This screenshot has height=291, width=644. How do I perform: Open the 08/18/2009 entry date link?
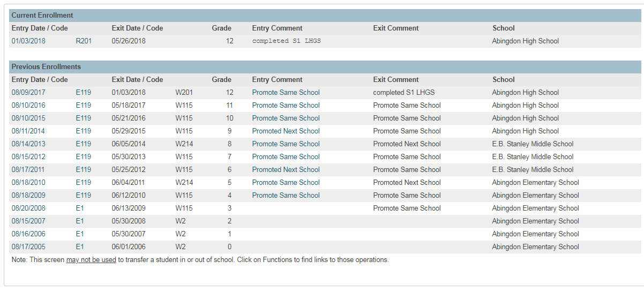click(x=28, y=195)
